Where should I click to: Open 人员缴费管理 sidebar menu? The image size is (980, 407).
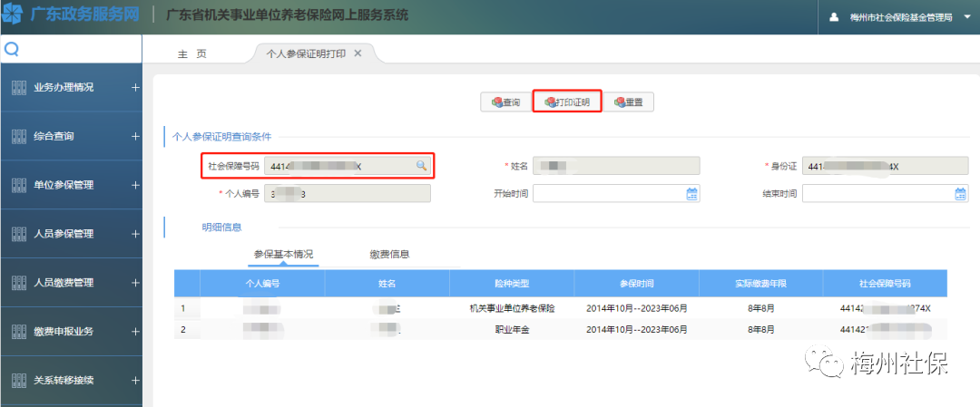[x=71, y=282]
